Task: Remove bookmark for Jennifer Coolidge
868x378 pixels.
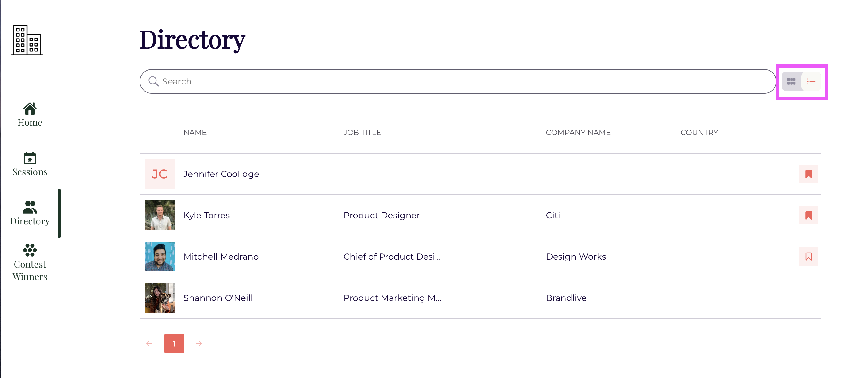Action: (808, 174)
